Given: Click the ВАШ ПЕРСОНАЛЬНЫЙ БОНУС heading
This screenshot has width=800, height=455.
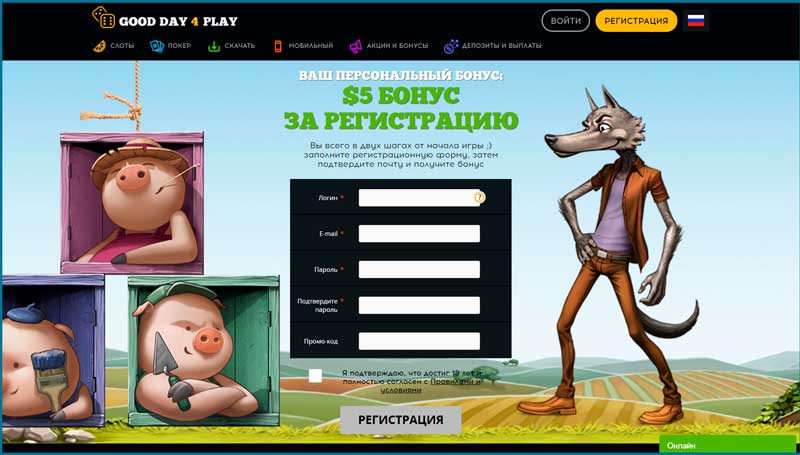Looking at the screenshot, I should pos(401,75).
